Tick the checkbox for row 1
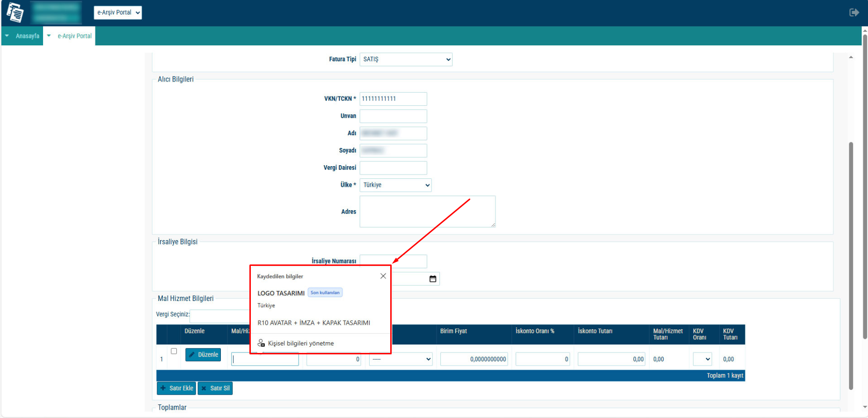Viewport: 868px width, 418px height. pyautogui.click(x=174, y=351)
